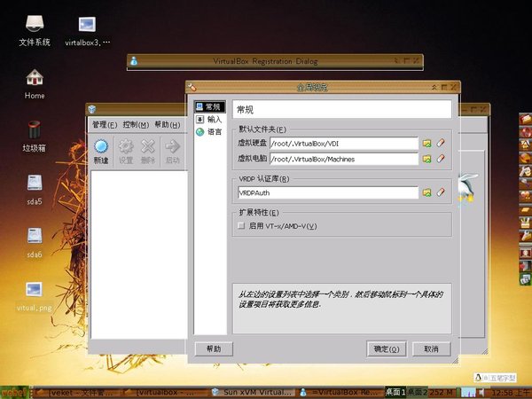
Task: Switch to 桌面1 workspace
Action: 395,393
